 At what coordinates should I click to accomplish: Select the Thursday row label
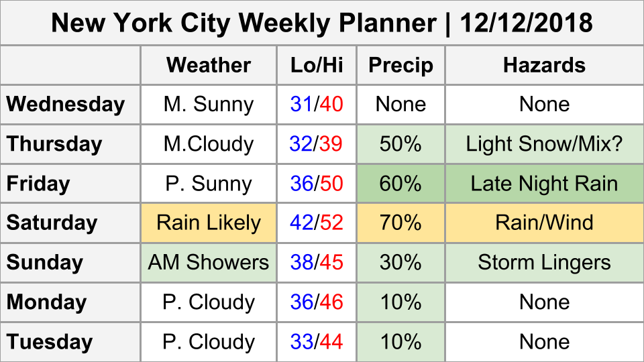coord(54,144)
